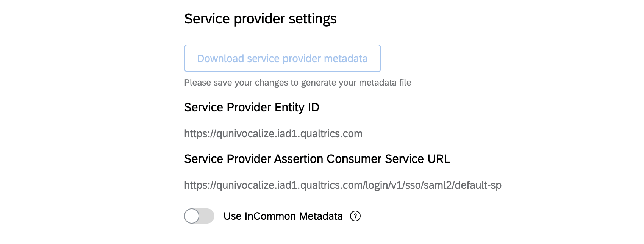Click inside the disabled metadata button outline
Screen dimensions: 644x244
tap(282, 58)
